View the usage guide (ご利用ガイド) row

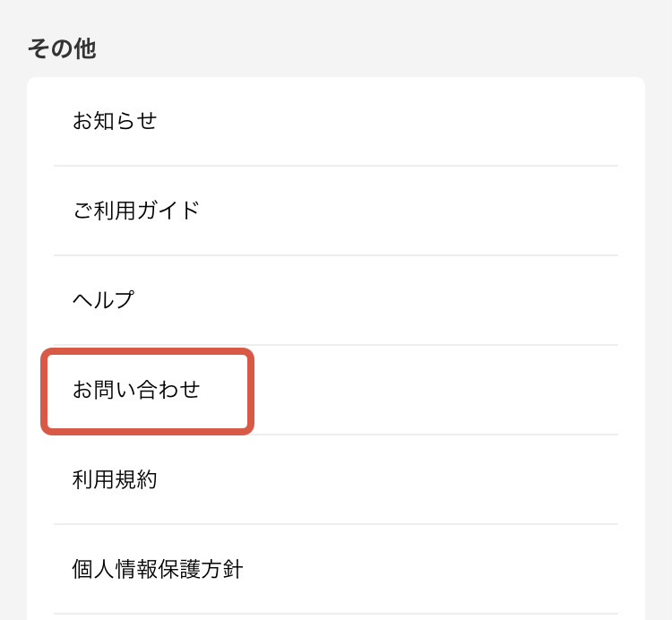tap(335, 211)
